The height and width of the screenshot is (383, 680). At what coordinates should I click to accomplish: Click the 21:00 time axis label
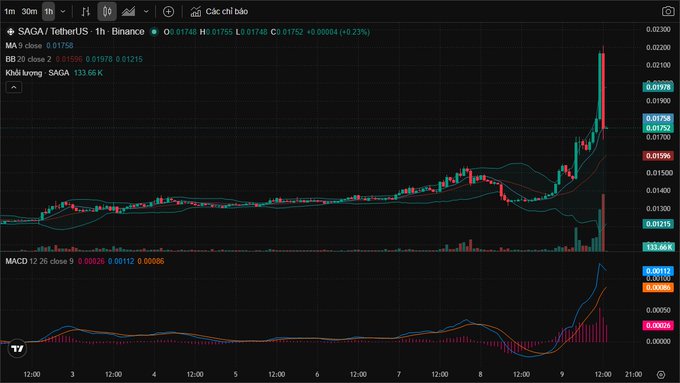coord(633,374)
